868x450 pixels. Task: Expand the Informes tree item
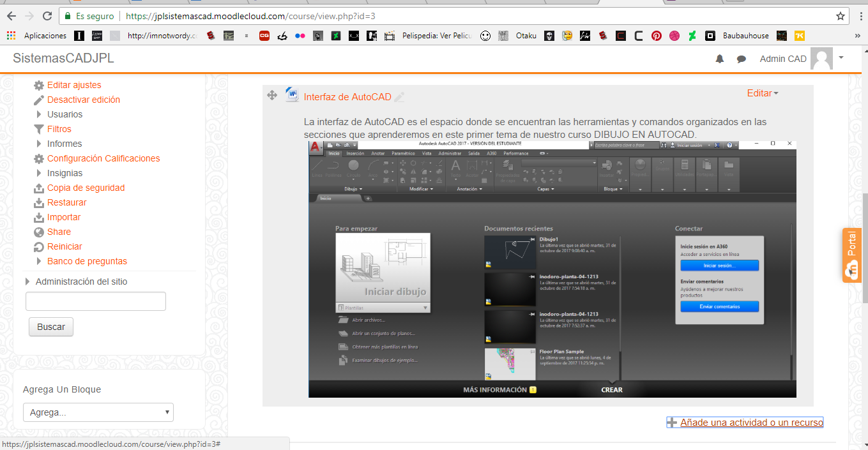40,144
